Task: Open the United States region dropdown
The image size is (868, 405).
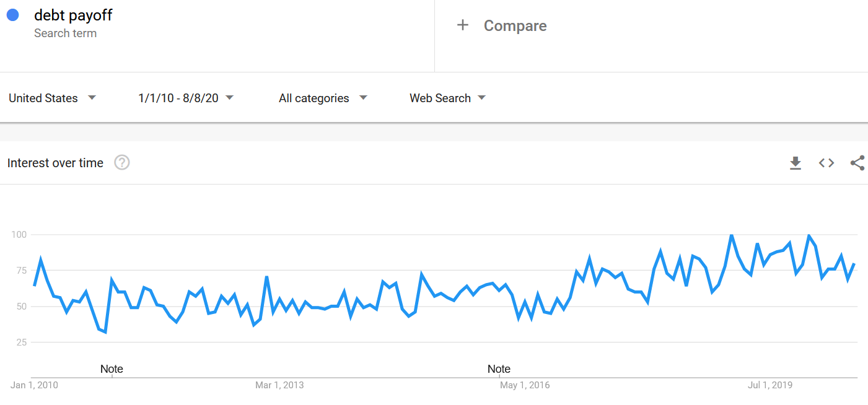Action: (53, 98)
